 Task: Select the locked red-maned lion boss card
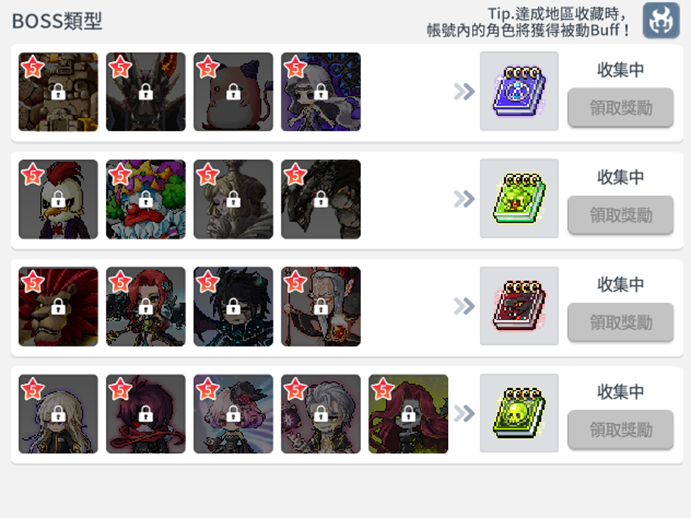point(58,306)
